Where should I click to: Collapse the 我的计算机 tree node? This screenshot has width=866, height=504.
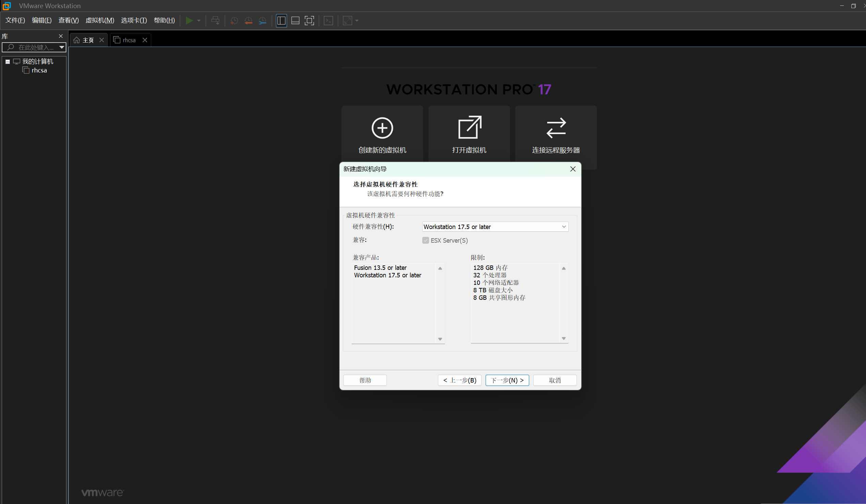point(7,62)
